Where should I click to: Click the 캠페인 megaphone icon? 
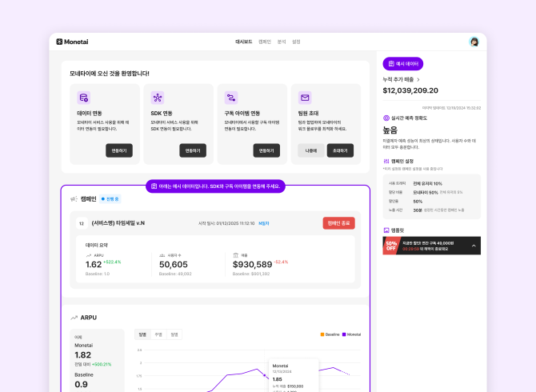[74, 199]
